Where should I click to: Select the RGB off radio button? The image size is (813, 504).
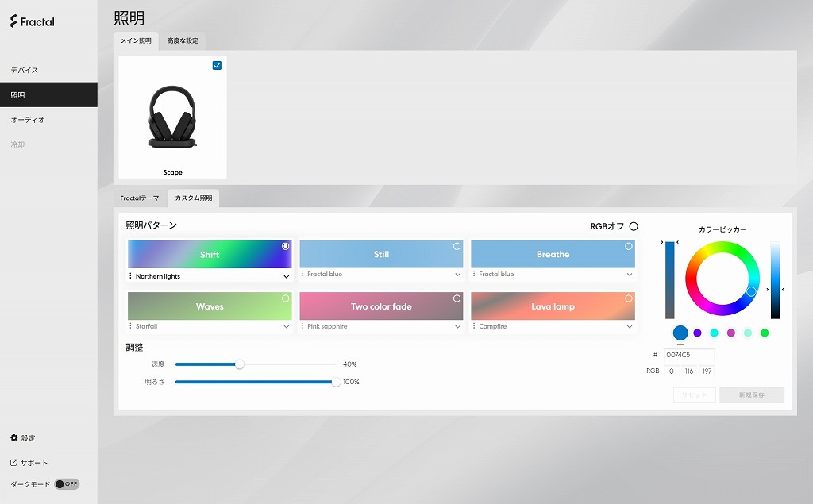click(x=634, y=226)
